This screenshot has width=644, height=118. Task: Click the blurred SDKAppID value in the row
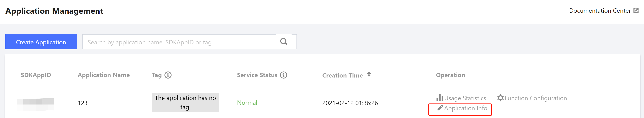pos(35,104)
